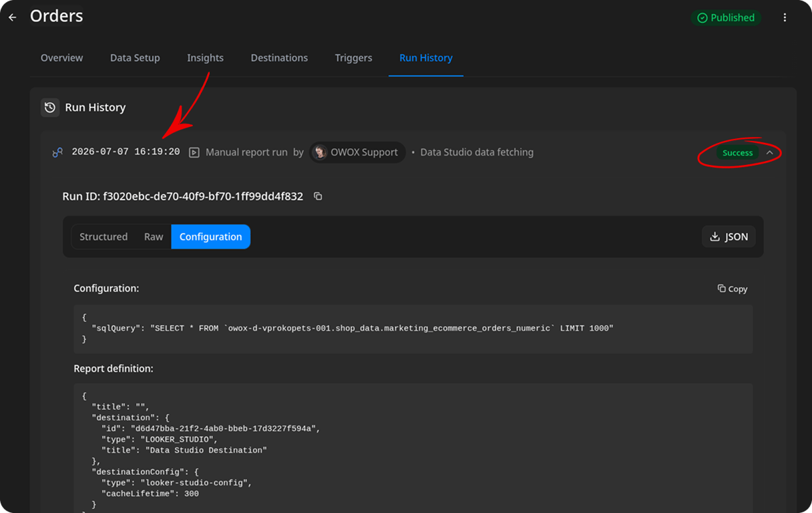Image resolution: width=812 pixels, height=513 pixels.
Task: Click the LOOKER_STUDIO type line
Action: point(160,440)
